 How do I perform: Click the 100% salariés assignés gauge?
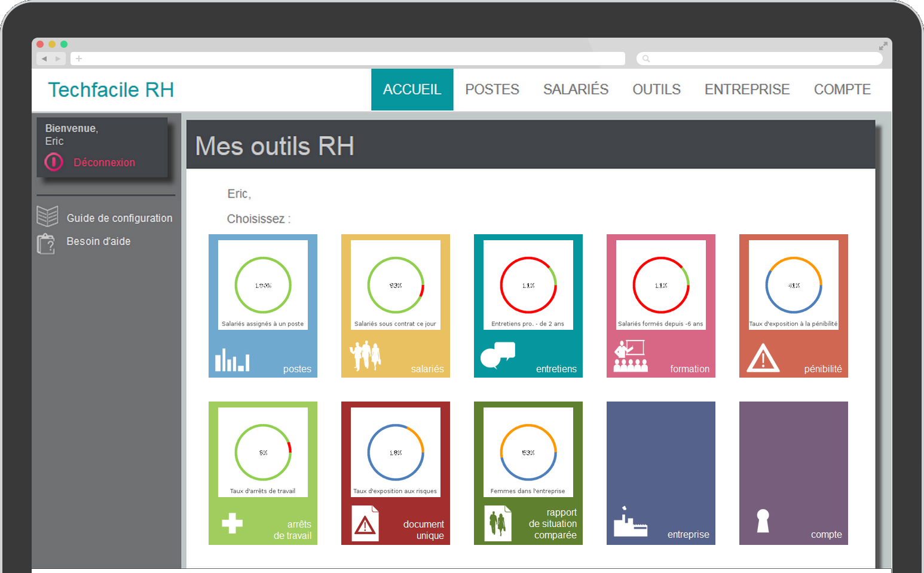pos(263,285)
